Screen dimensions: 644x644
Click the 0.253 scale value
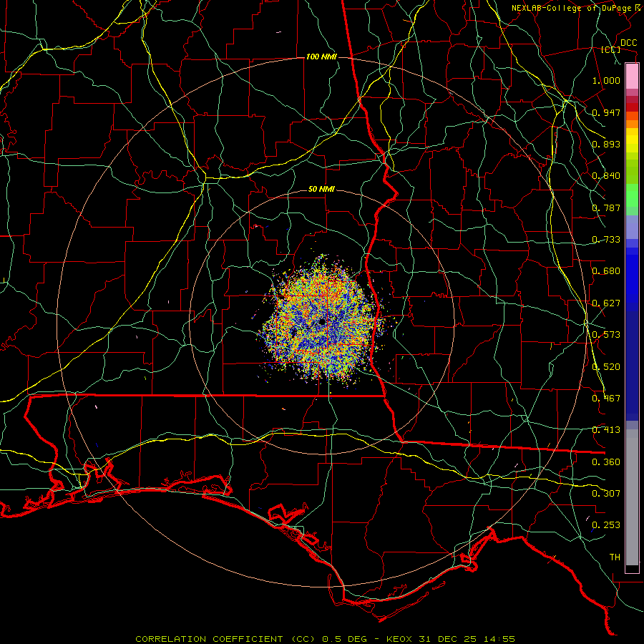[606, 525]
